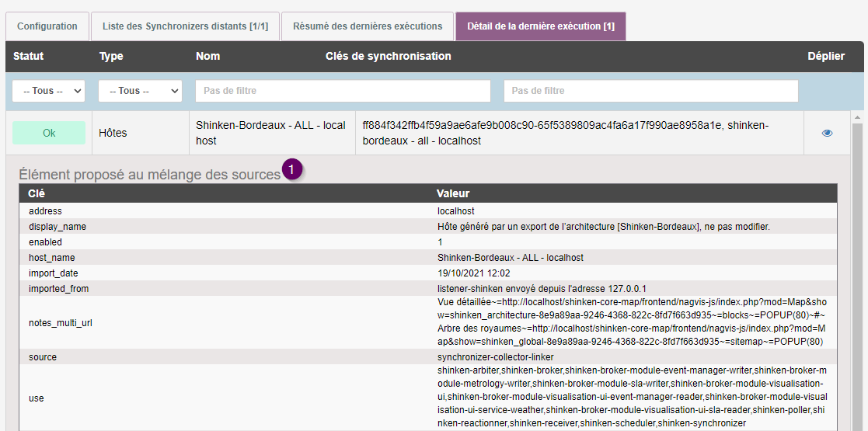Open the Type filter dropdown
Image resolution: width=868 pixels, height=431 pixels.
[x=140, y=91]
